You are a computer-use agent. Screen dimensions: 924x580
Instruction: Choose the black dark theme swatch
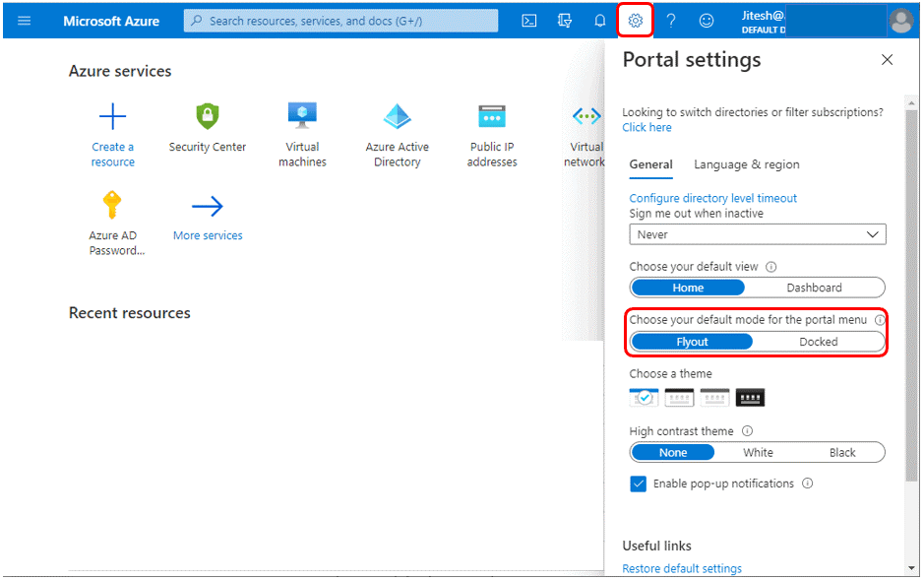point(750,398)
